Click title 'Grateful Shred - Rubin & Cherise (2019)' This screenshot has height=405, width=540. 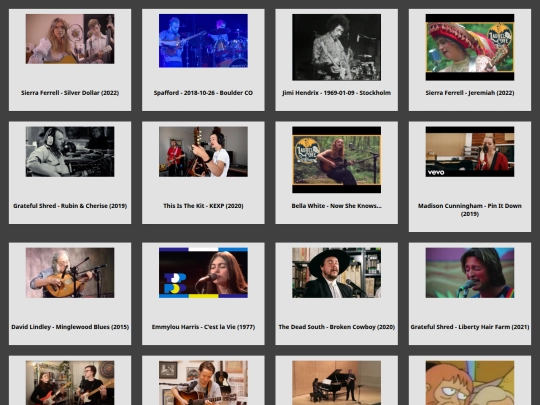click(70, 206)
